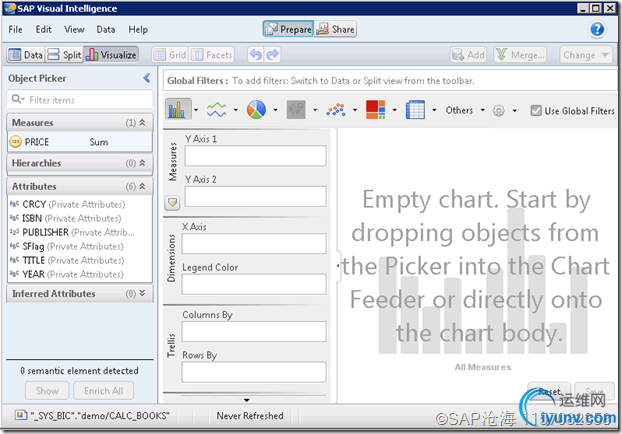Click the Merge button
The width and height of the screenshot is (622, 434).
click(520, 55)
